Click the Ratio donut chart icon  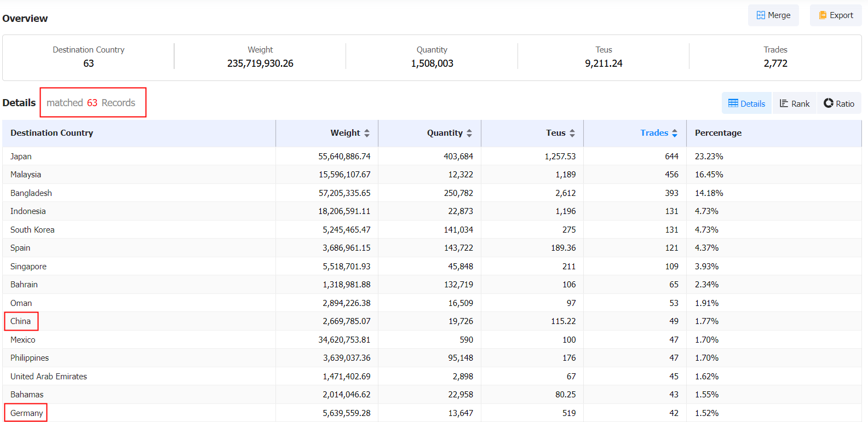click(829, 103)
